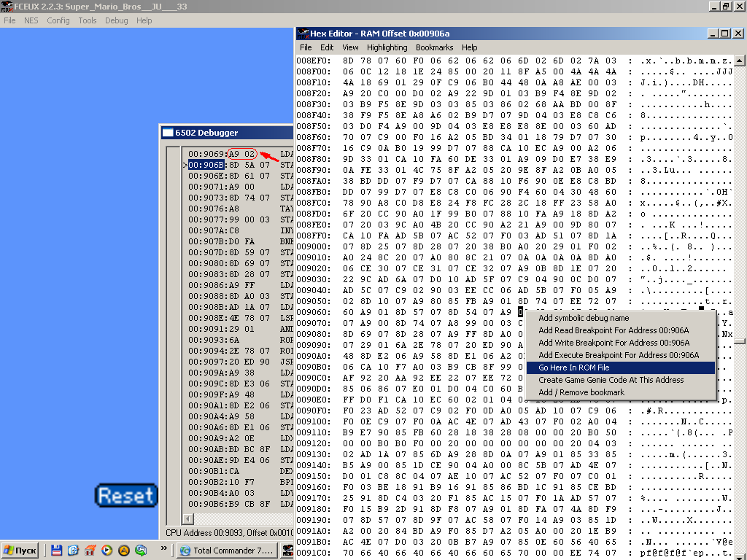Image resolution: width=747 pixels, height=560 pixels.
Task: Click hex row address 008EF0
Action: pyautogui.click(x=313, y=61)
